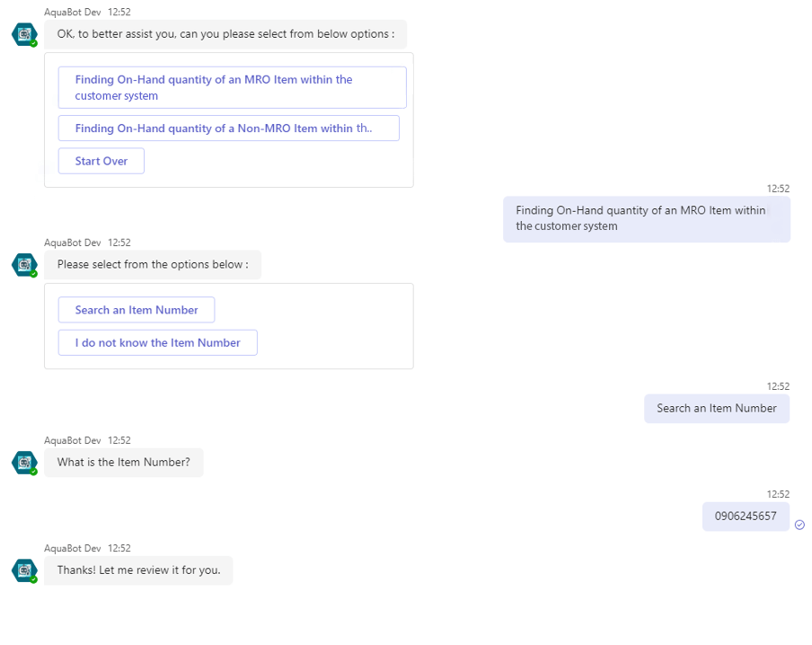The width and height of the screenshot is (812, 645).
Task: Select the "Thanks! Let me review it" message
Action: 138,570
